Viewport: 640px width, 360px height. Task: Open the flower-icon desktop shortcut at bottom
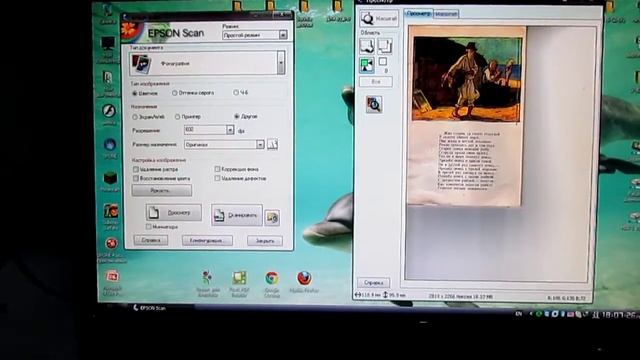pyautogui.click(x=208, y=283)
